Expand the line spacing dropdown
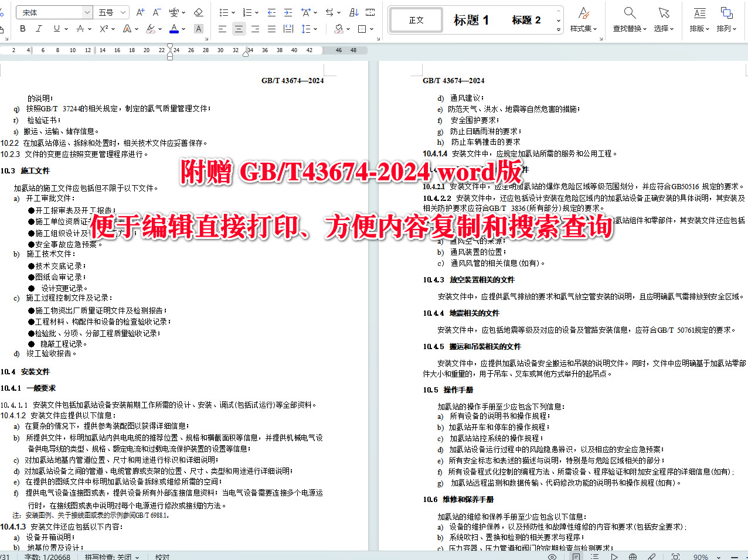Screen dimensions: 748x560 pos(315,29)
